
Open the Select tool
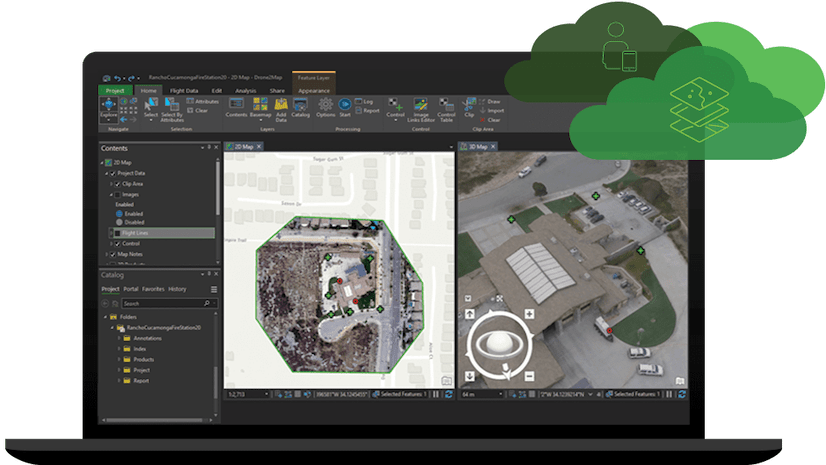click(151, 108)
